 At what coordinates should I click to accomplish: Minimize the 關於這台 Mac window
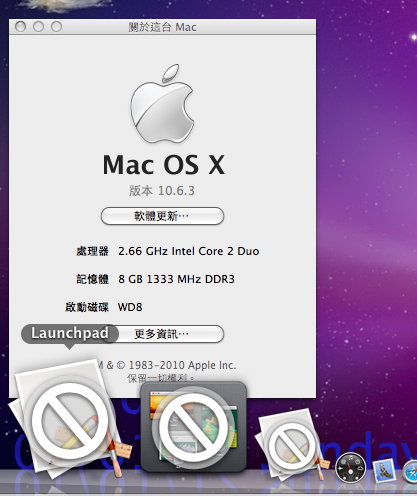38,26
